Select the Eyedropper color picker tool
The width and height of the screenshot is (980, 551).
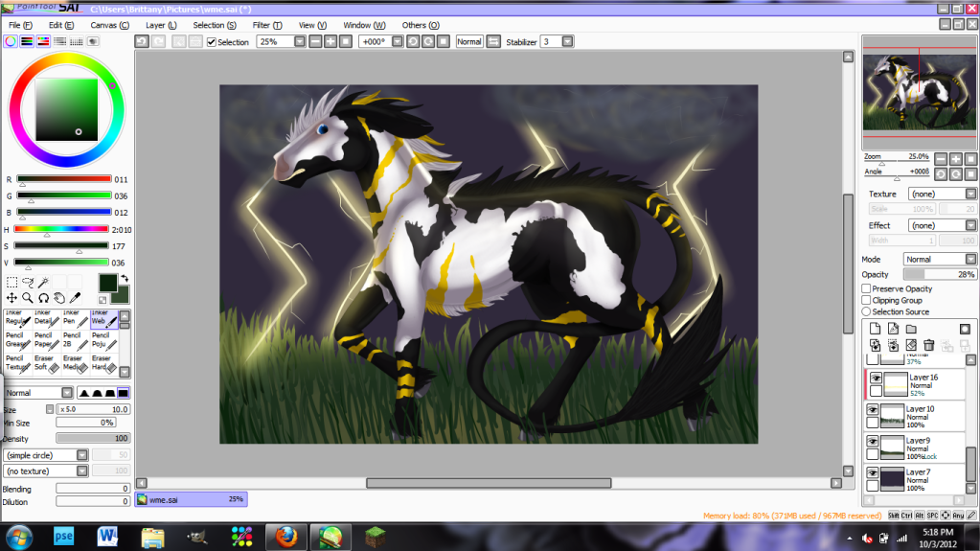tap(75, 298)
